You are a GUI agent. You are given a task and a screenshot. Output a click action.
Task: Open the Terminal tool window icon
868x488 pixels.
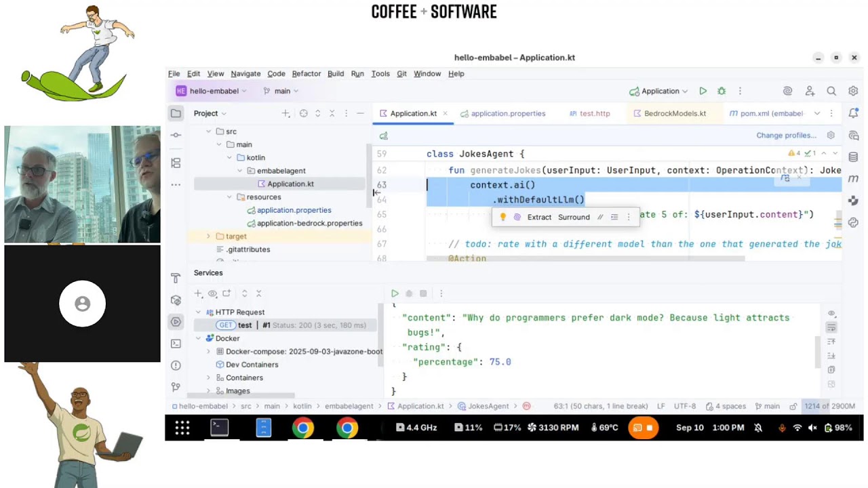click(176, 344)
